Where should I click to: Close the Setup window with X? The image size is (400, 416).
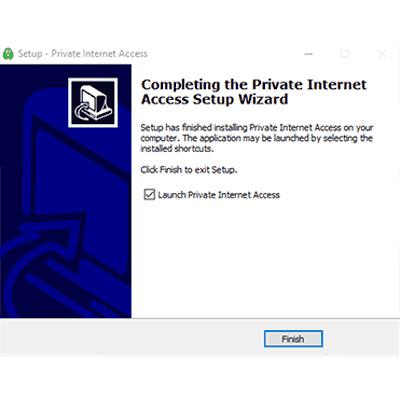point(382,54)
